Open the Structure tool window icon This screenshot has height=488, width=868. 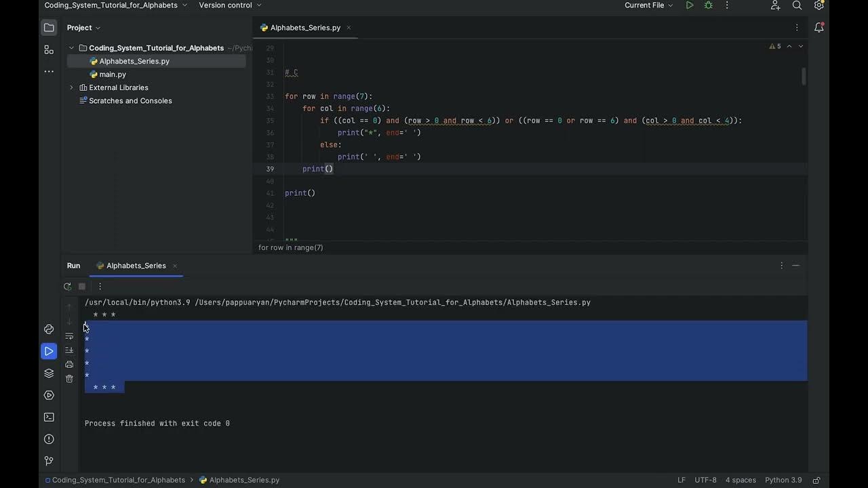49,49
